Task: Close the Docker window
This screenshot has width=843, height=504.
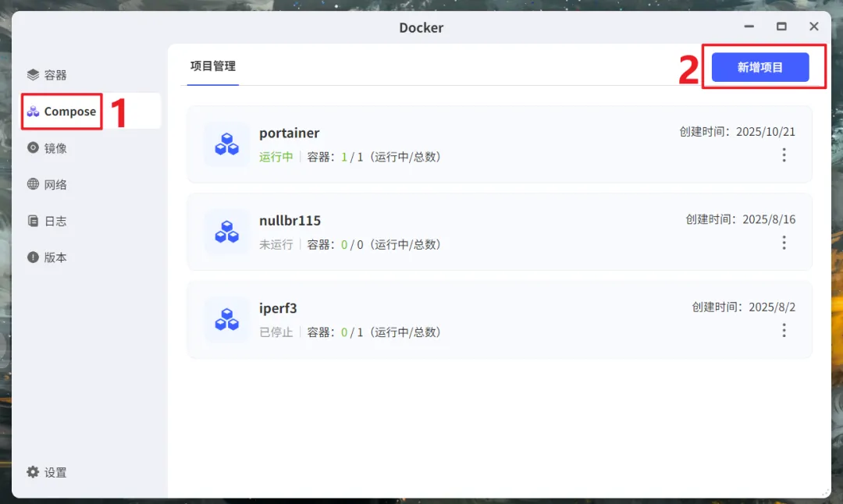Action: [814, 27]
